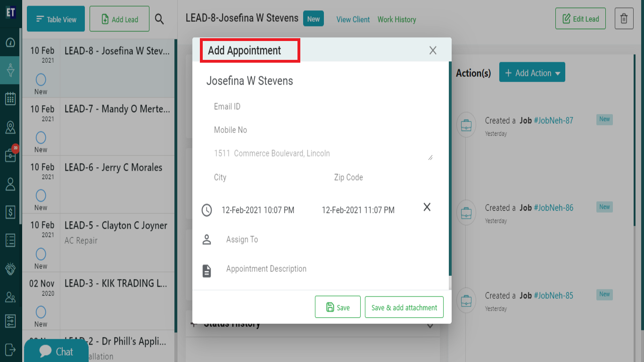Toggle New status circle for LEAD-7
The height and width of the screenshot is (362, 644).
click(x=41, y=137)
